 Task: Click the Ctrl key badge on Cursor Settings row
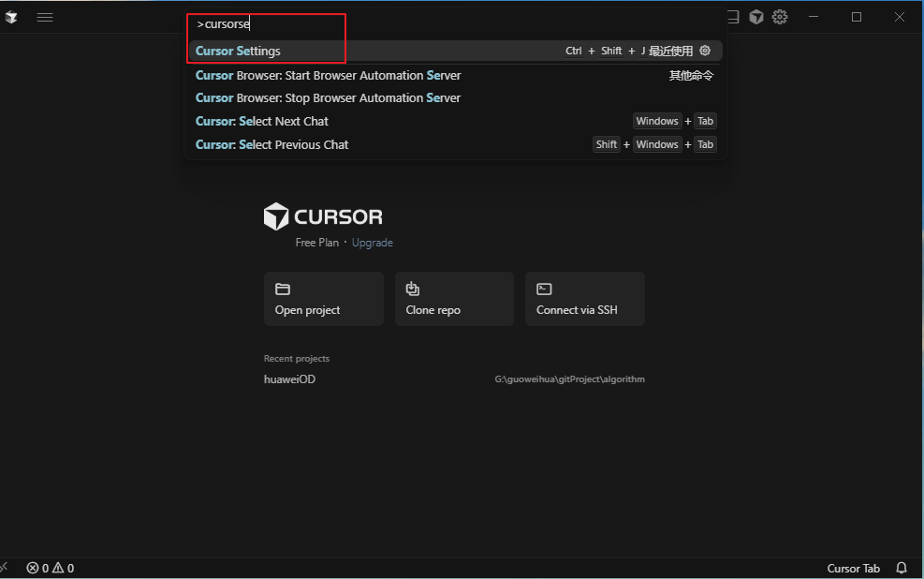pos(573,51)
